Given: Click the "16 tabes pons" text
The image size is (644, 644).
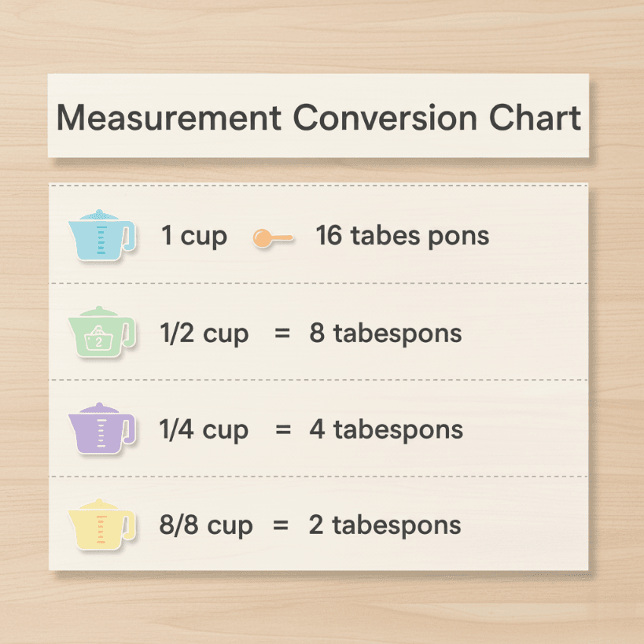Looking at the screenshot, I should (x=402, y=235).
